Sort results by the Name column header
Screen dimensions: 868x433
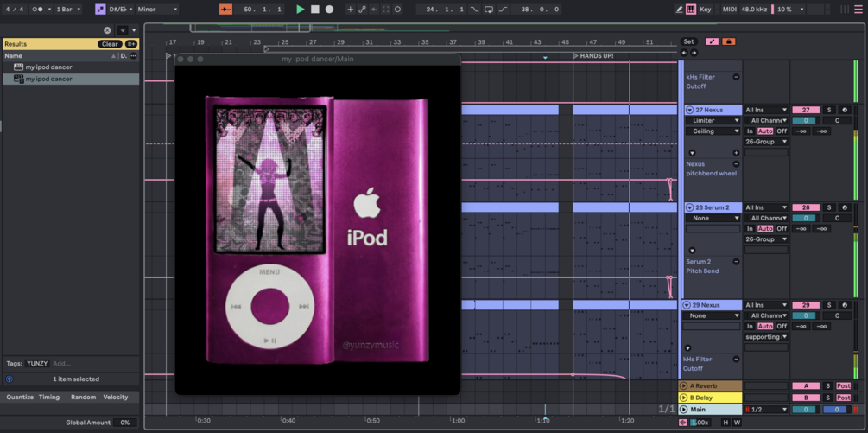pos(60,56)
